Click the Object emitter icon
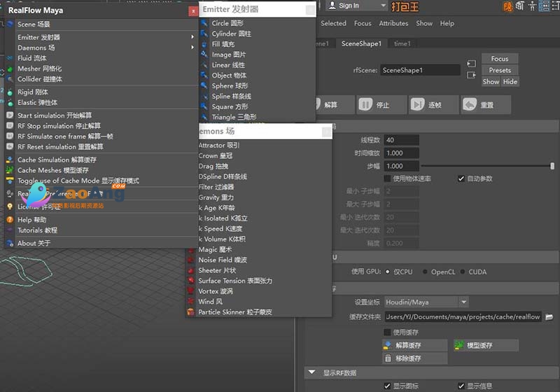The width and height of the screenshot is (560, 392). [x=204, y=76]
